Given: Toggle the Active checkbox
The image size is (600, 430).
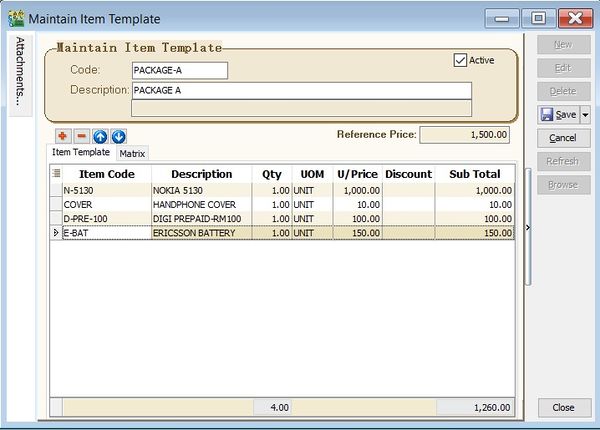Looking at the screenshot, I should pyautogui.click(x=460, y=60).
